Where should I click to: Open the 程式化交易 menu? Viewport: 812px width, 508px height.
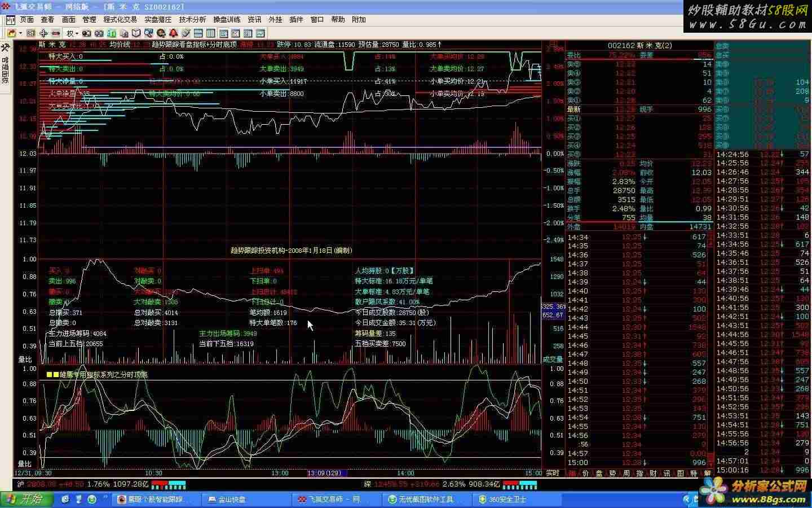(x=120, y=20)
